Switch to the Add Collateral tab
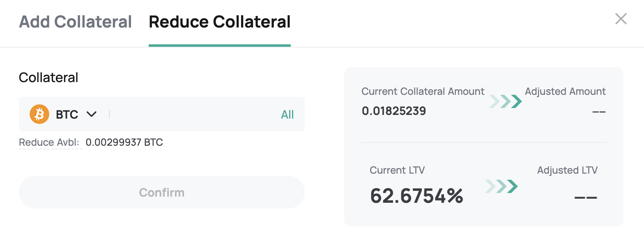644x243 pixels. pyautogui.click(x=76, y=22)
